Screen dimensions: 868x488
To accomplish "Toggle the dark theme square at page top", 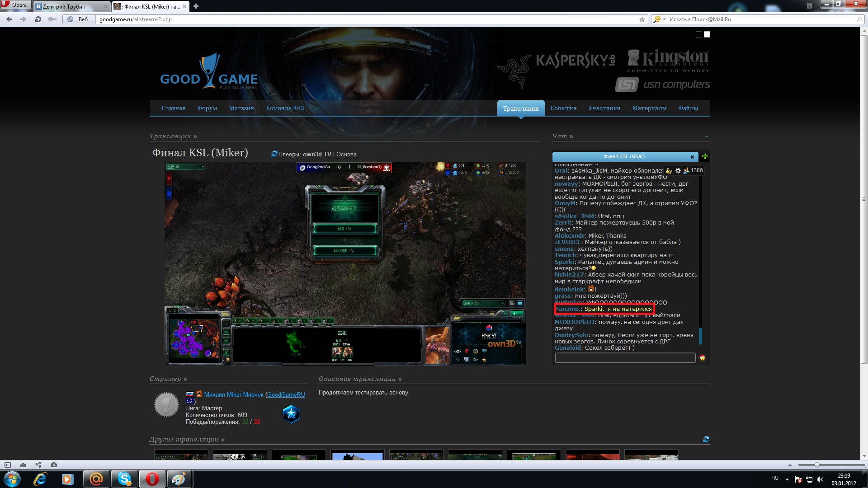I will [x=699, y=34].
